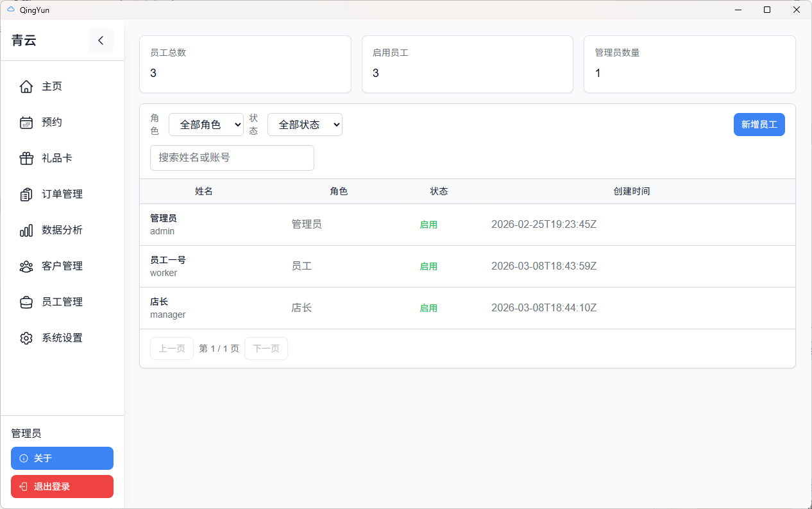Open the 礼品卡 section
The height and width of the screenshot is (509, 812).
point(62,159)
